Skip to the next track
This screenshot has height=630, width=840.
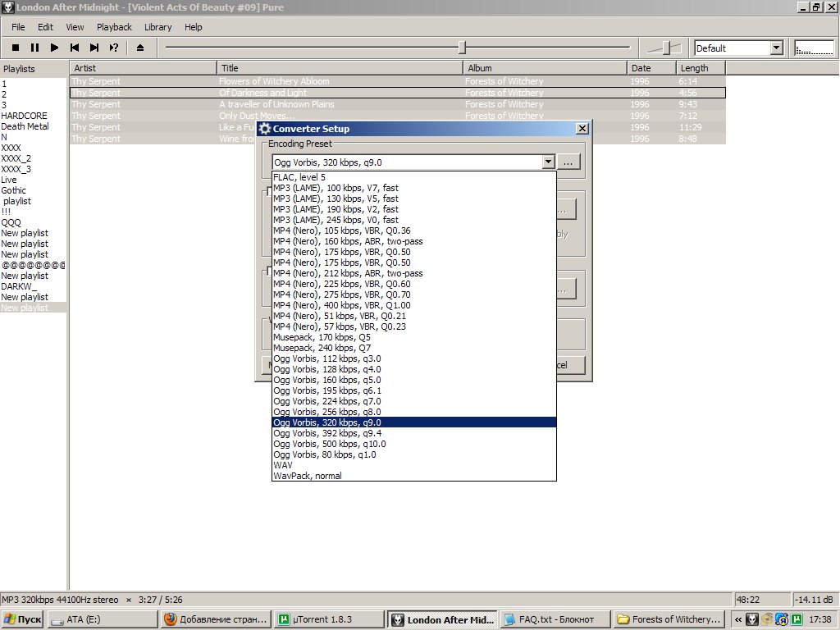click(94, 48)
